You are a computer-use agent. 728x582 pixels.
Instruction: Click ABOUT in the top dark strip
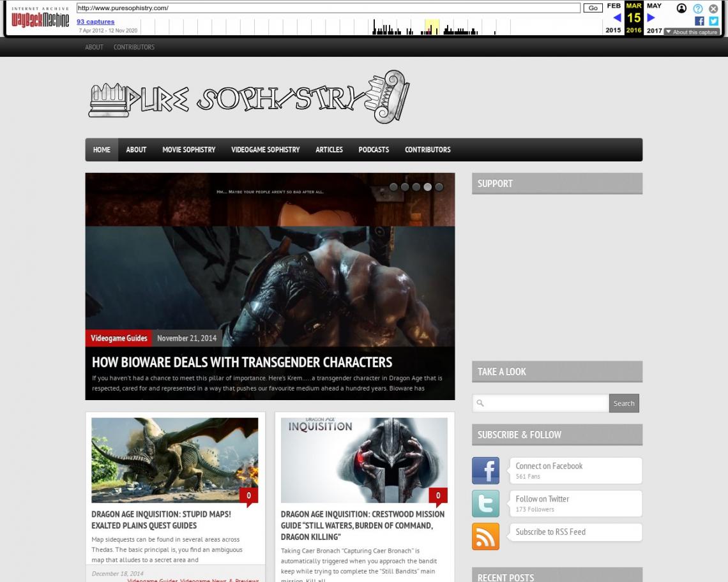[95, 47]
